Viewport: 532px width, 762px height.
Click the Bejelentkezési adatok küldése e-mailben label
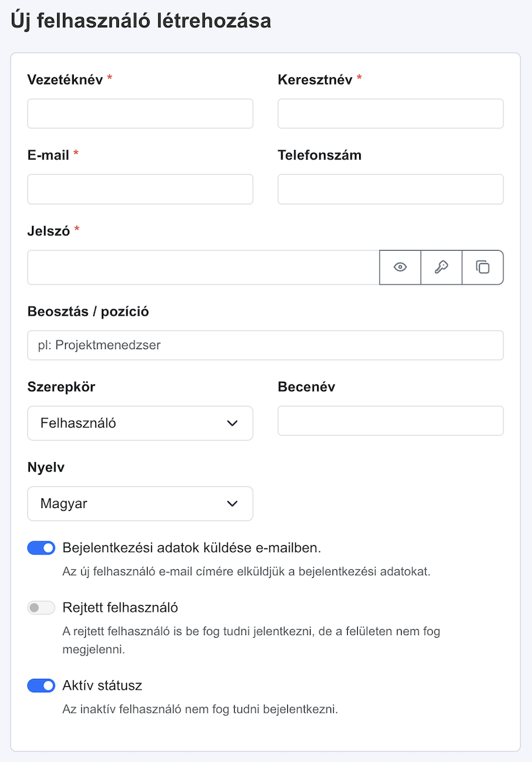point(192,548)
